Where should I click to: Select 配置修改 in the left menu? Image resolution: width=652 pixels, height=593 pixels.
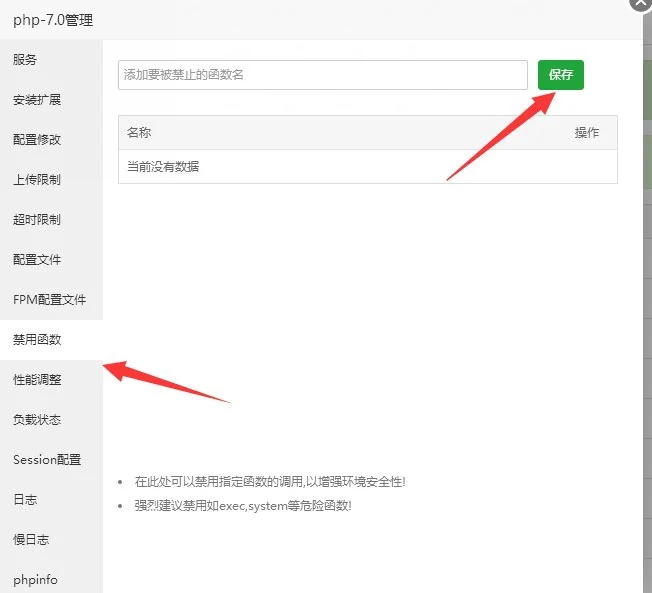click(x=37, y=140)
